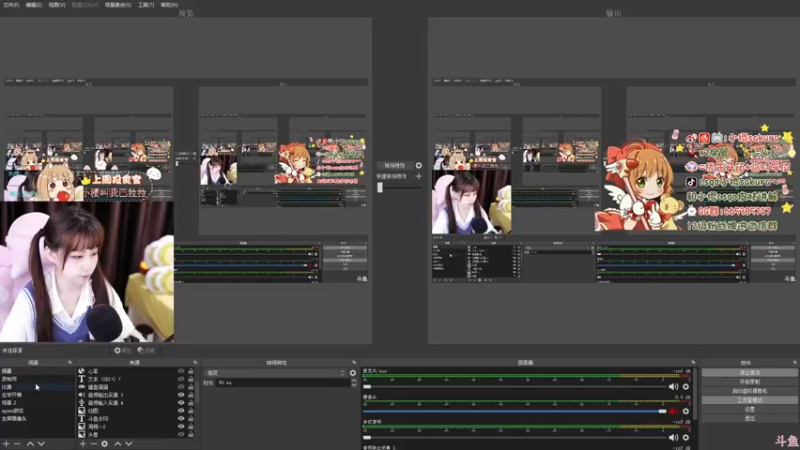800x450 pixels.
Task: Undock the Scene Transitions panel
Action: pyautogui.click(x=354, y=362)
